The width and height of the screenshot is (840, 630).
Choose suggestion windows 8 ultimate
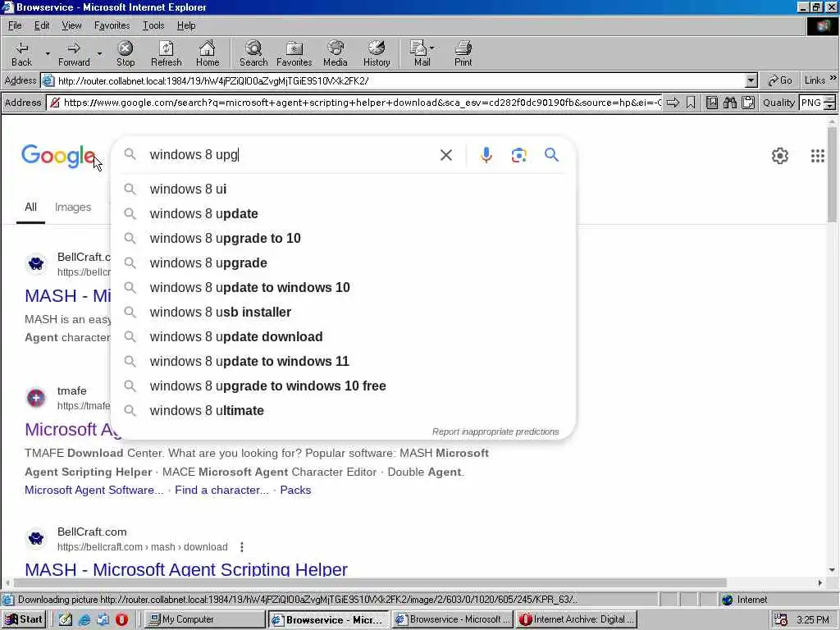point(343,411)
